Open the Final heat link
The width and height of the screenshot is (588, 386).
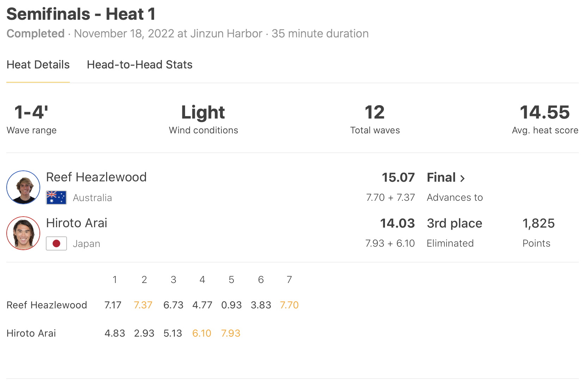(441, 177)
